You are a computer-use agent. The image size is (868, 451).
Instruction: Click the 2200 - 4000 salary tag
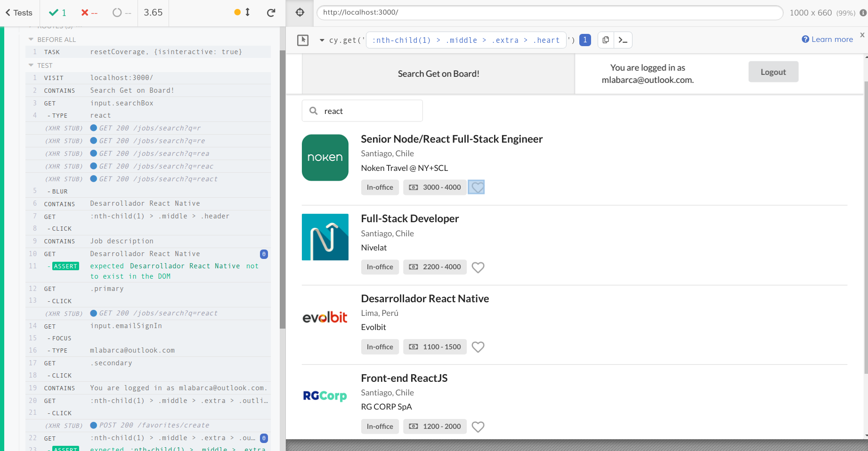(x=435, y=267)
